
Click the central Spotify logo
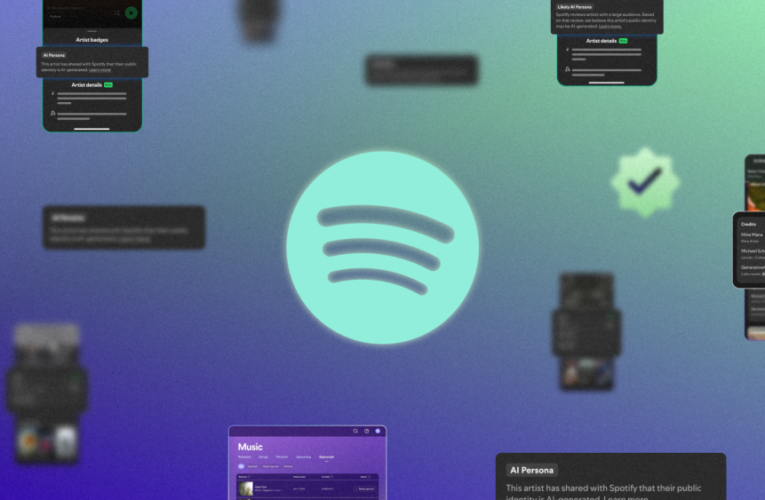coord(382,247)
